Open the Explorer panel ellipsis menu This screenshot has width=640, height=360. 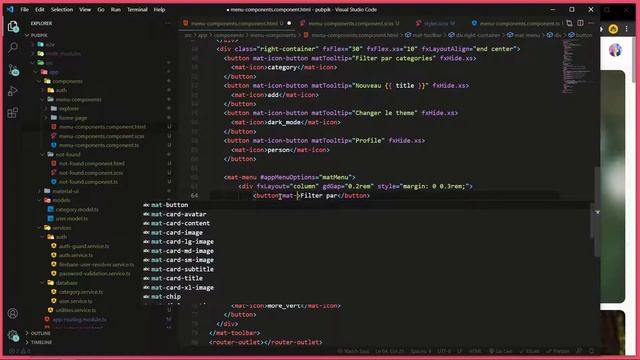tap(168, 23)
